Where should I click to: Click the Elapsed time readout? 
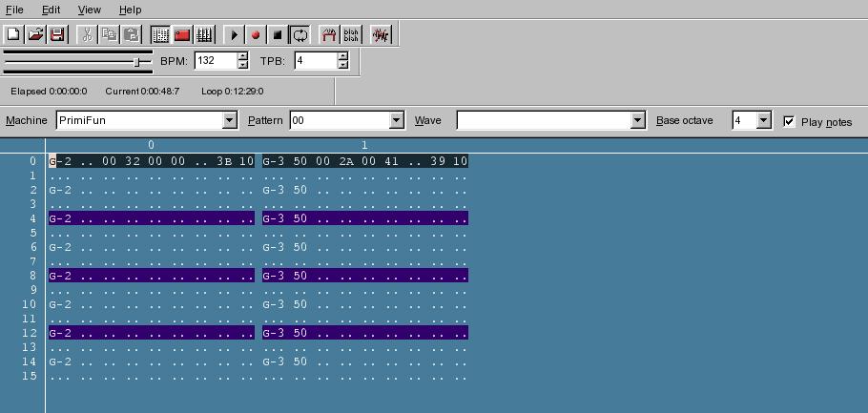(x=49, y=92)
